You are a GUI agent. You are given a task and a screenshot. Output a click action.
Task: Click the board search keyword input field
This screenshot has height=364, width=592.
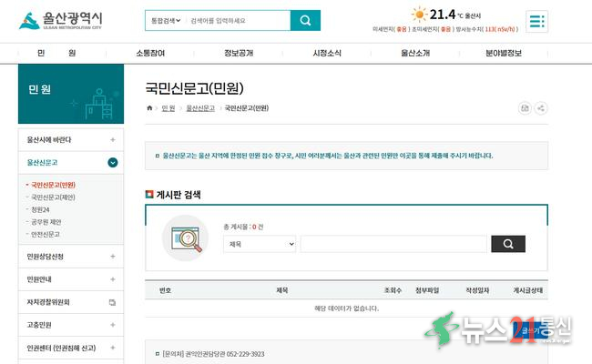[393, 244]
